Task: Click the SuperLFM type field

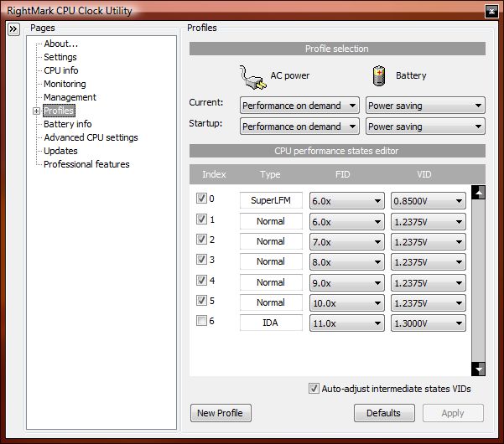Action: pos(271,200)
